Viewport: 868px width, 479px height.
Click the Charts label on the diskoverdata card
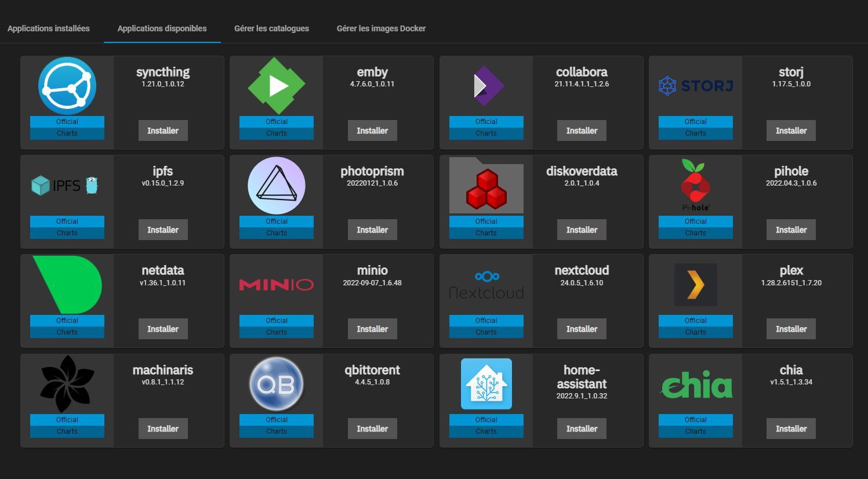click(486, 233)
